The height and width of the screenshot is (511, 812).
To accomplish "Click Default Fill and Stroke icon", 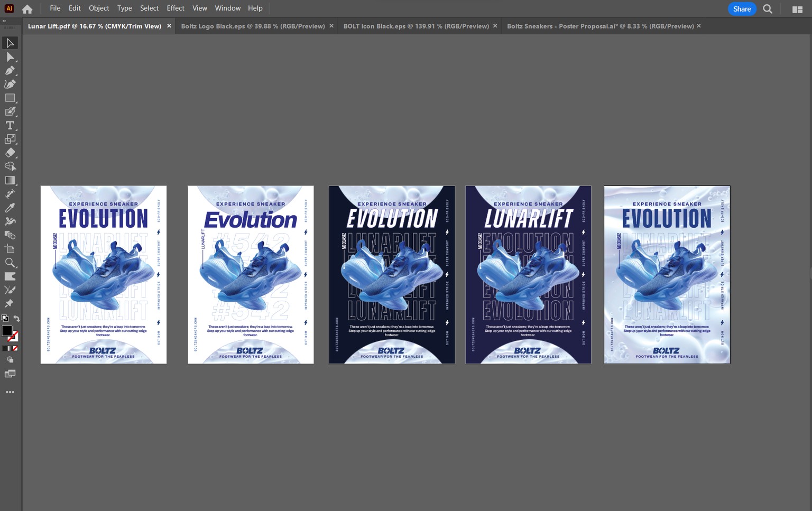I will 5,319.
